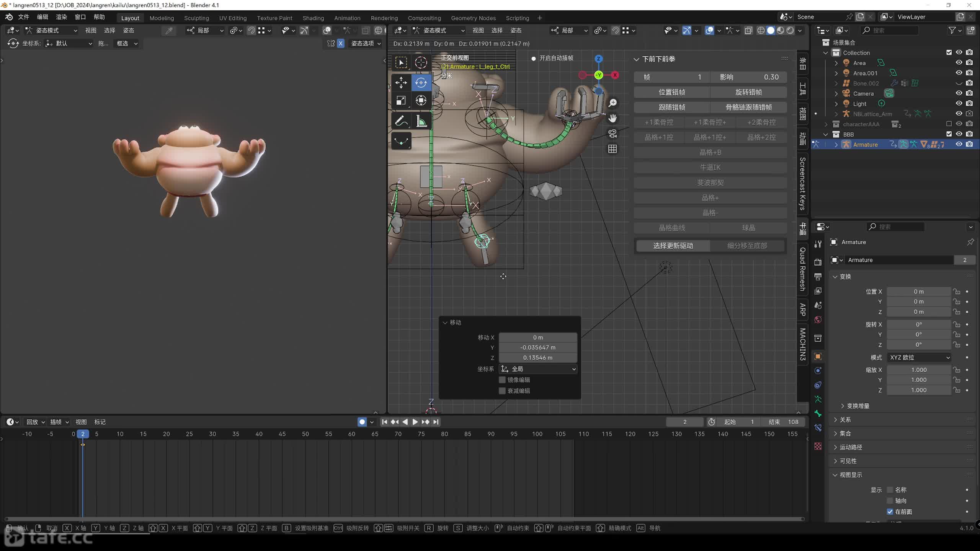This screenshot has width=980, height=551.
Task: Adjust the 影响 0.30 slider field
Action: click(x=748, y=77)
